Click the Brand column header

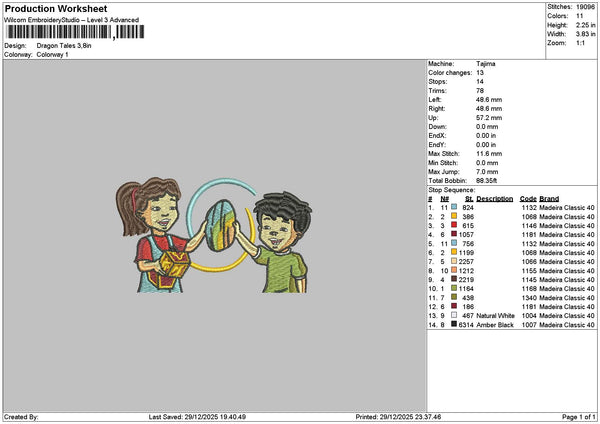pyautogui.click(x=549, y=199)
